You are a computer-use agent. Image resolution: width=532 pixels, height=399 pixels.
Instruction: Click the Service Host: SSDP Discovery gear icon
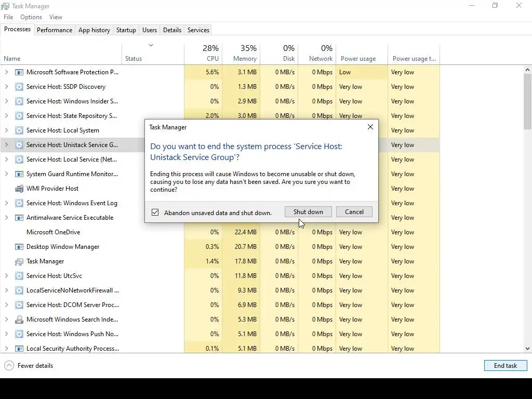point(19,87)
